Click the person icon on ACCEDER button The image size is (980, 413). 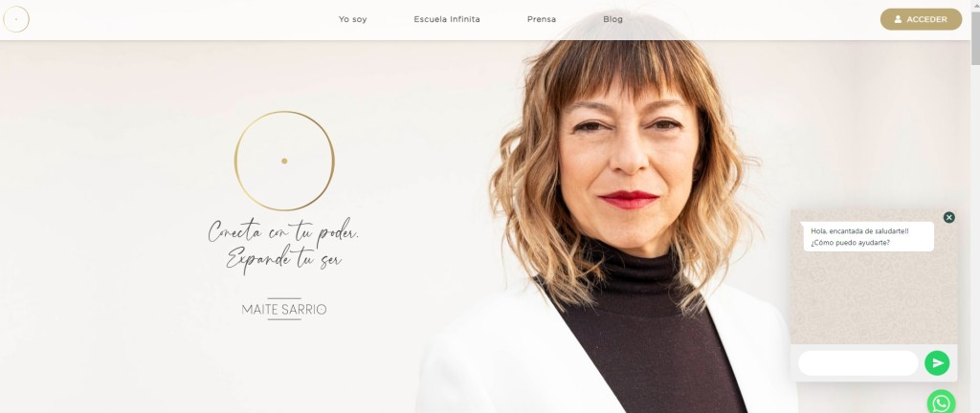click(x=898, y=19)
